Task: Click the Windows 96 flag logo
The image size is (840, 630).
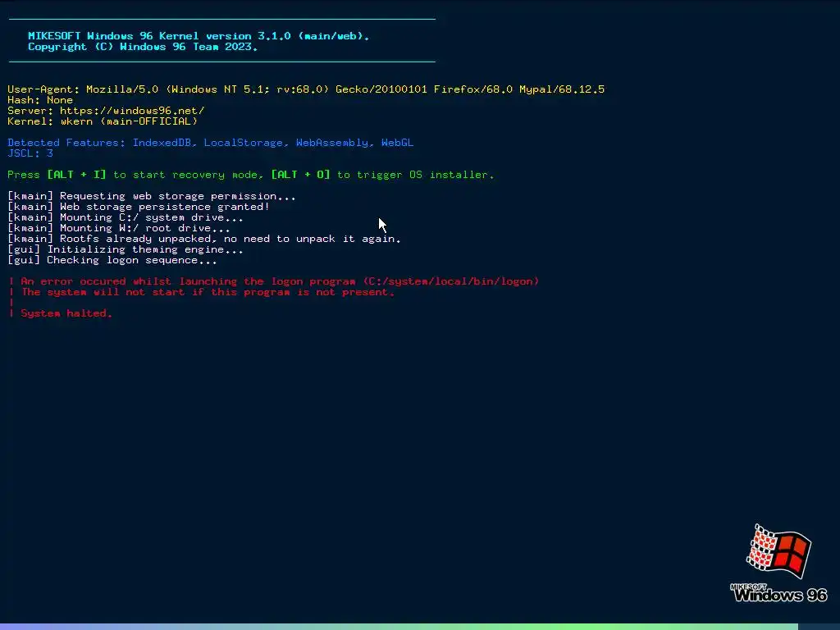Action: pos(779,552)
